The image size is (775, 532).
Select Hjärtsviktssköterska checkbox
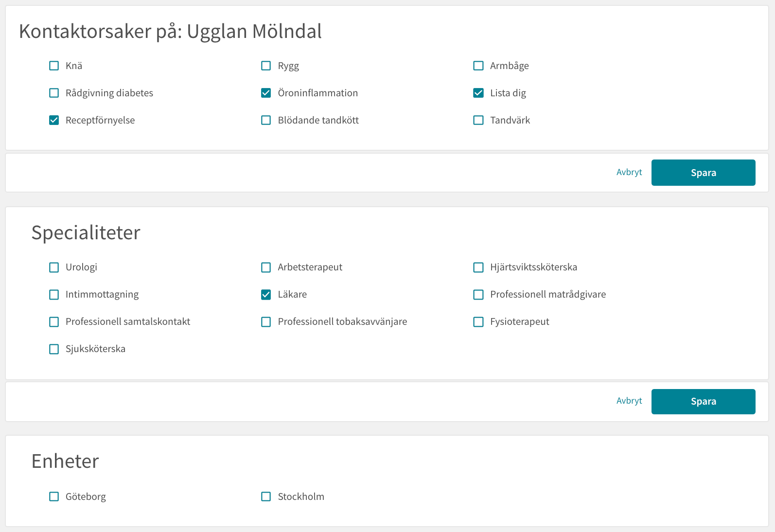[478, 267]
